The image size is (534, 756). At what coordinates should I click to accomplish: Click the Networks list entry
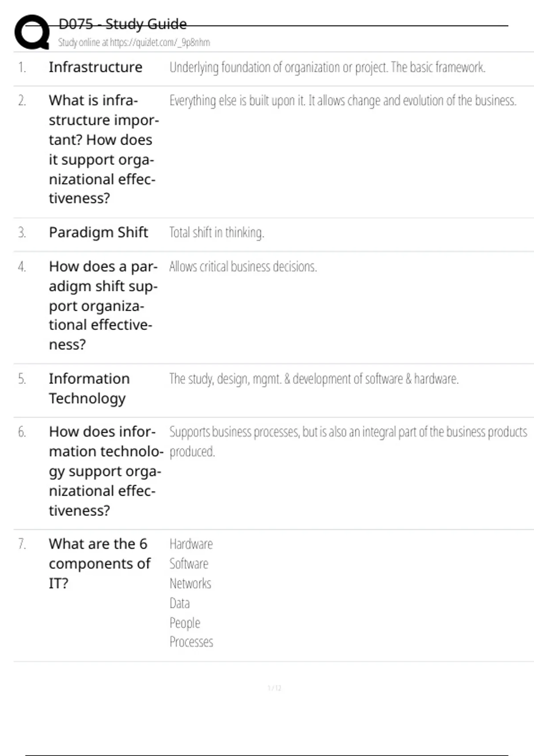190,583
